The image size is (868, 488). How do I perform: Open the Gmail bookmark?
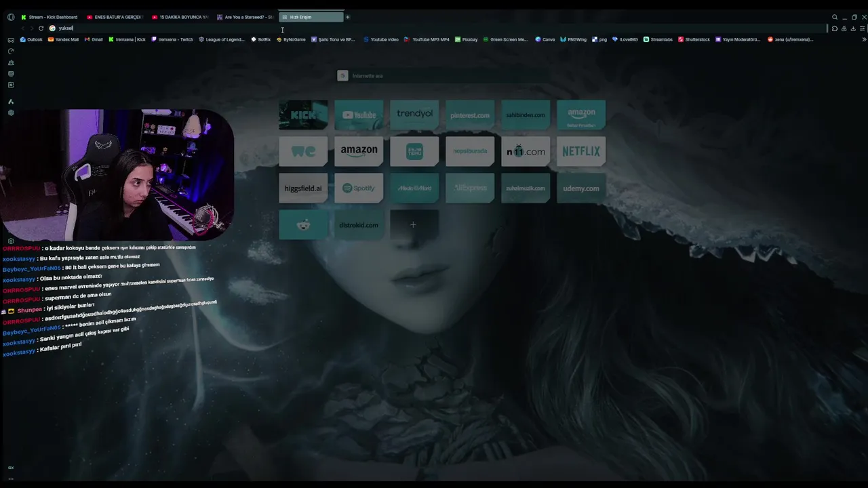(94, 39)
